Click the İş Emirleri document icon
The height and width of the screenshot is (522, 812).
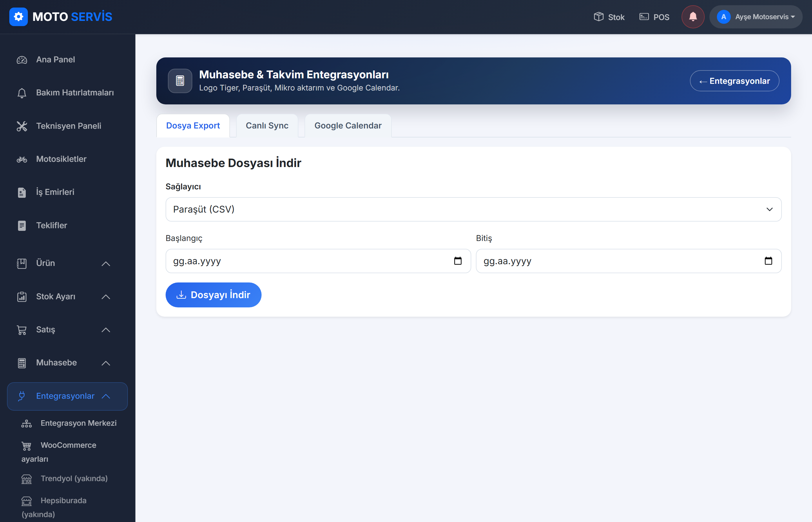tap(22, 193)
